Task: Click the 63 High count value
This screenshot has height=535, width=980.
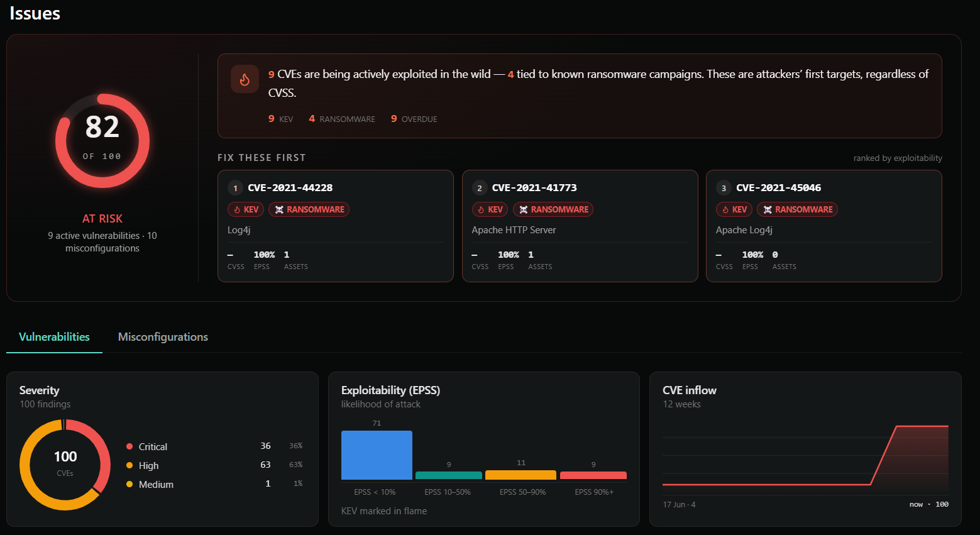Action: point(265,465)
